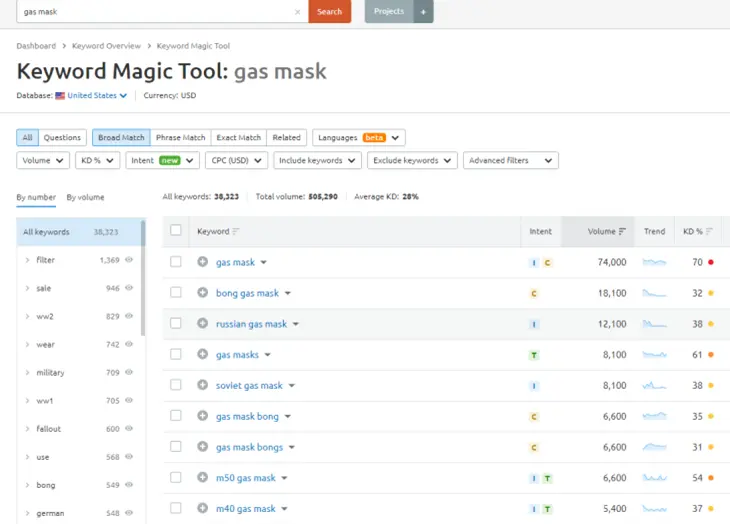Open 'russian gas mask' keyword link
730x524 pixels.
tap(251, 324)
